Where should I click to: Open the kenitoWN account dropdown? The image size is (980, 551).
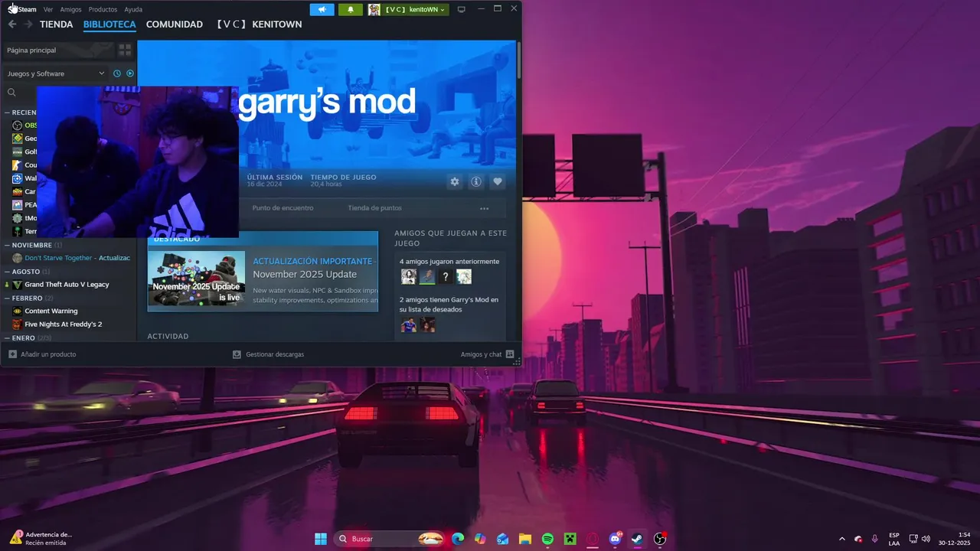click(408, 9)
